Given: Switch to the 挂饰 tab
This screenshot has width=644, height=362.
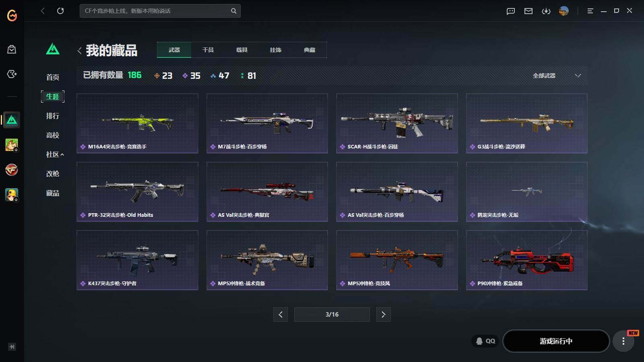Looking at the screenshot, I should click(x=276, y=50).
